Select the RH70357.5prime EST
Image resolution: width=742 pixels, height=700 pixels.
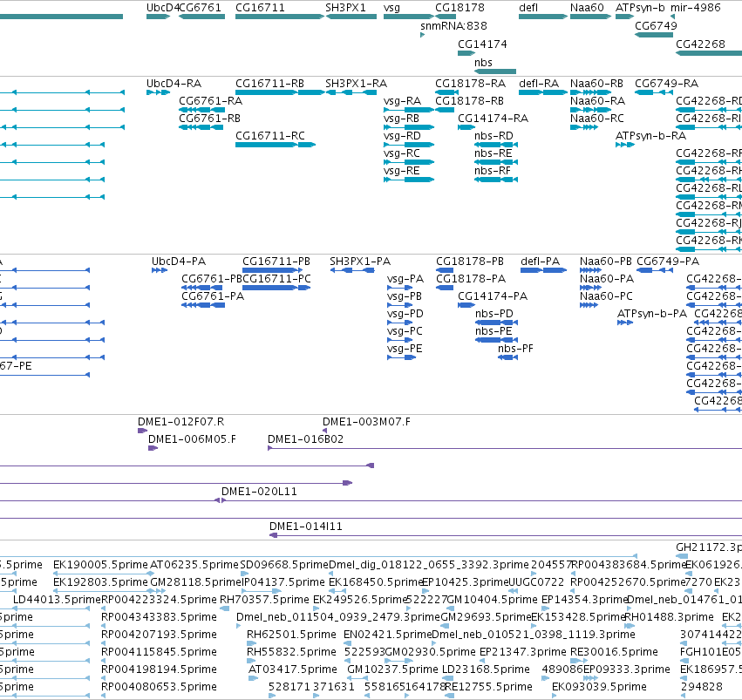(225, 608)
